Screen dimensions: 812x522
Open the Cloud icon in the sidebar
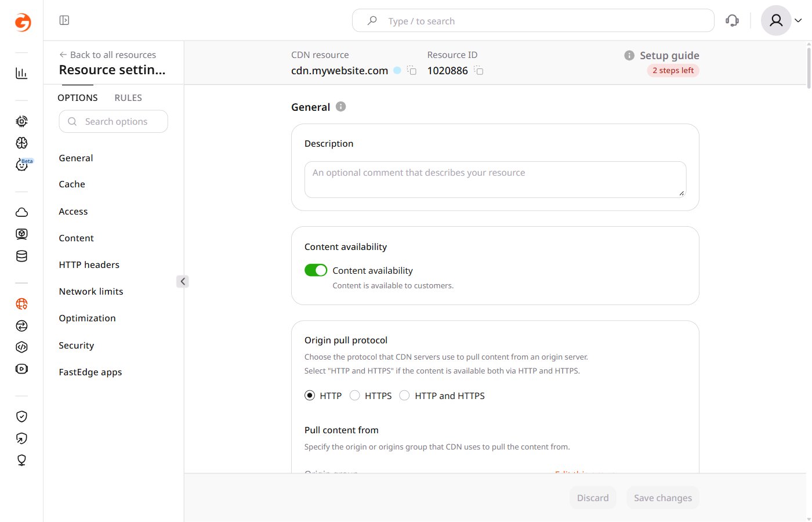coord(21,212)
